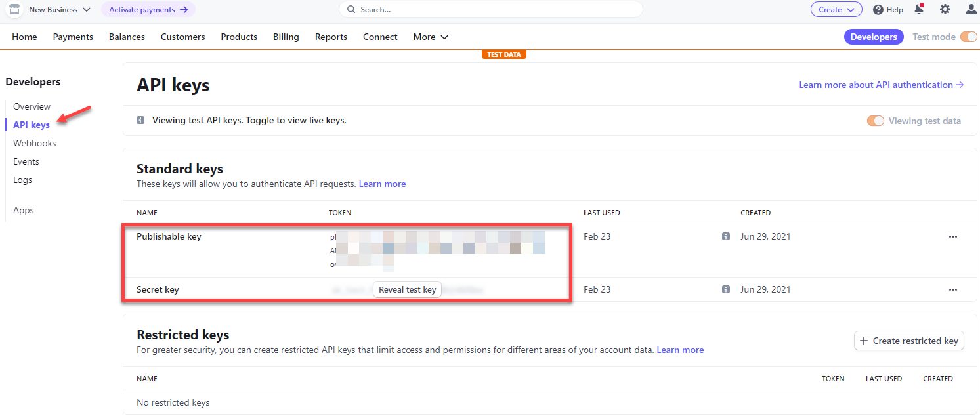The width and height of the screenshot is (980, 418).
Task: Click TEST DATA badge
Action: (x=504, y=54)
